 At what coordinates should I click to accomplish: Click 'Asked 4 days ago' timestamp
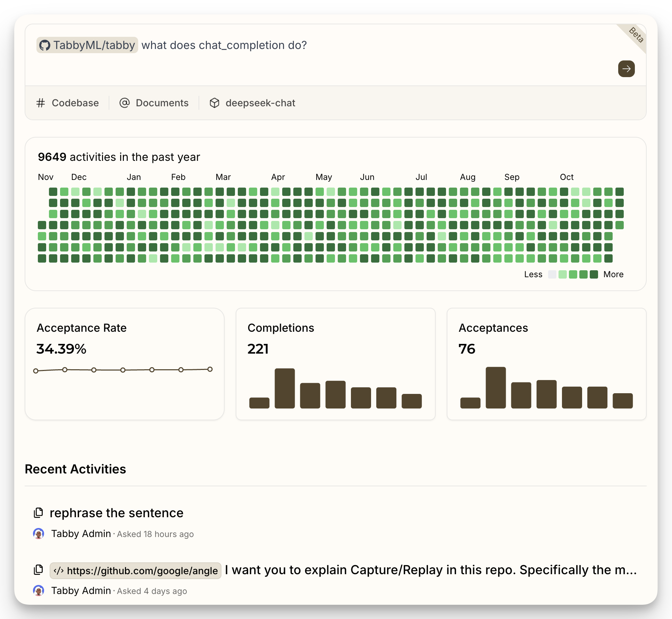pyautogui.click(x=152, y=591)
